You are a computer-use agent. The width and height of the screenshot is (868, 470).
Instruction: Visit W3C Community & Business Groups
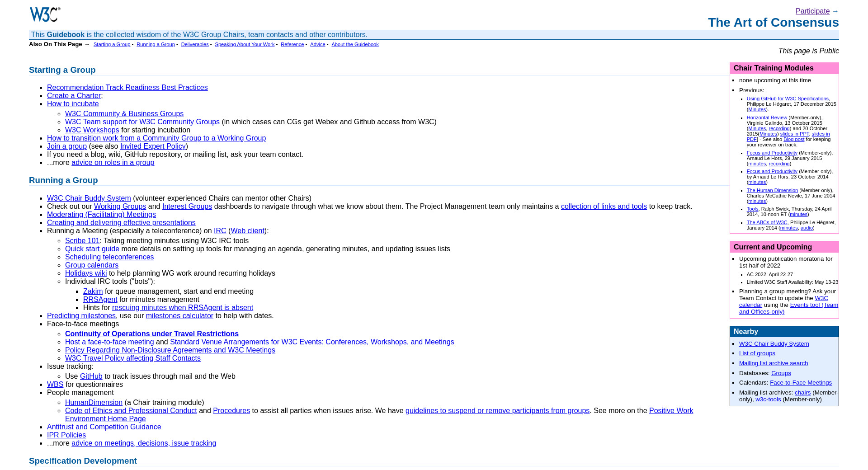pyautogui.click(x=124, y=114)
